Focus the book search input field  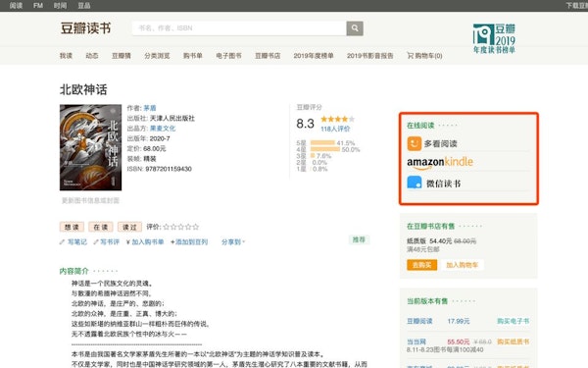[x=239, y=28]
